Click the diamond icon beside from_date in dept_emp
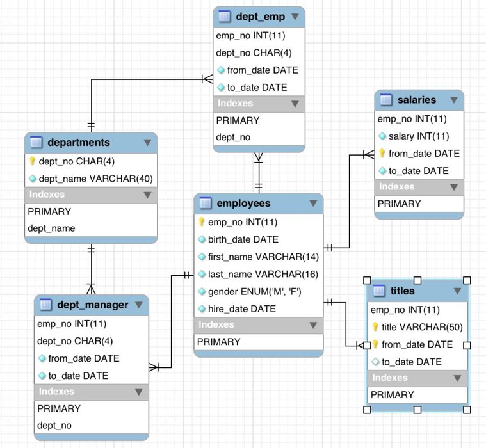Image resolution: width=486 pixels, height=448 pixels. [x=221, y=70]
